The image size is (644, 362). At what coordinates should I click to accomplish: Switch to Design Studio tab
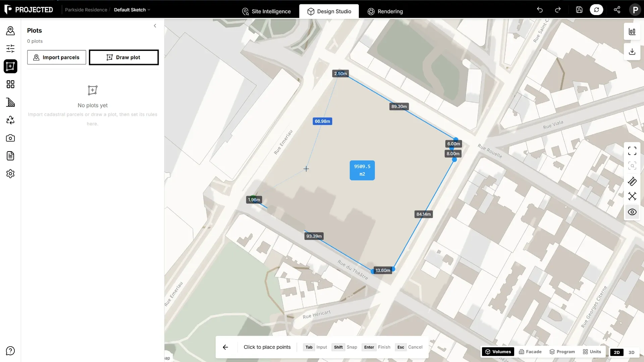[329, 11]
